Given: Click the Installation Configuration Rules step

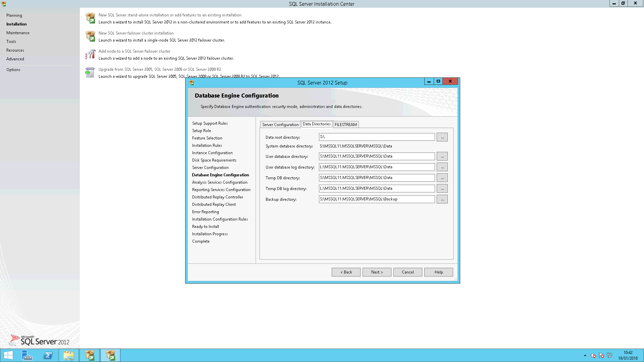Looking at the screenshot, I should pyautogui.click(x=220, y=219).
